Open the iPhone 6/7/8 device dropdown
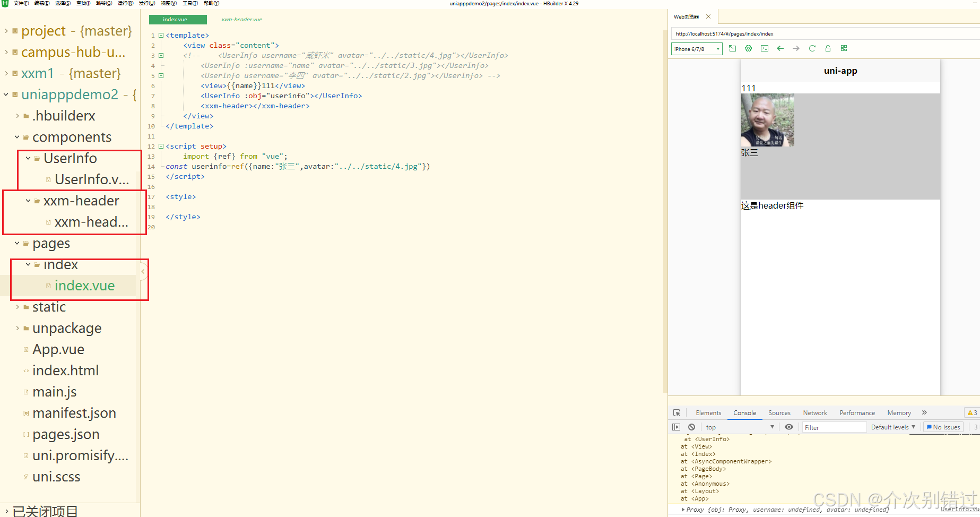Image resolution: width=980 pixels, height=517 pixels. (697, 49)
